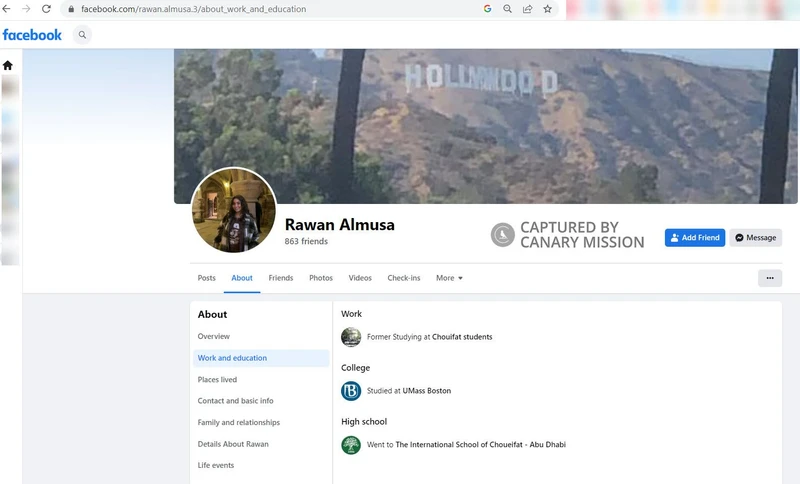The height and width of the screenshot is (484, 800).
Task: Click the College section heading
Action: pyautogui.click(x=356, y=368)
